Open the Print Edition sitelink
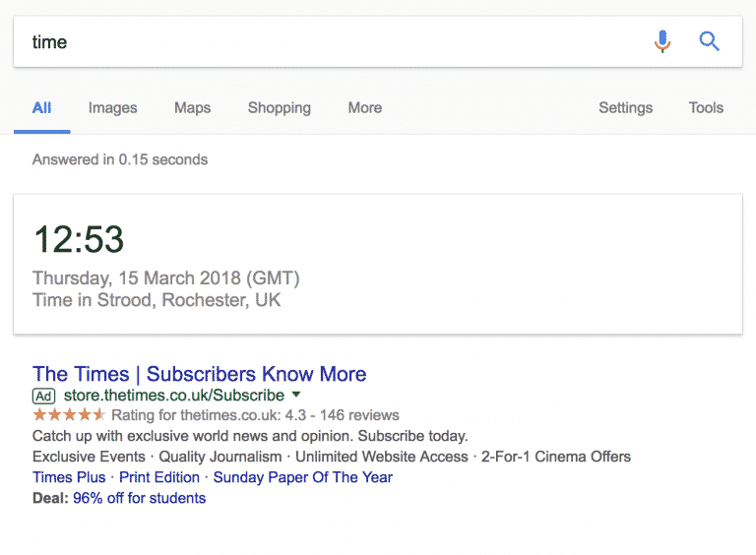 coord(159,477)
